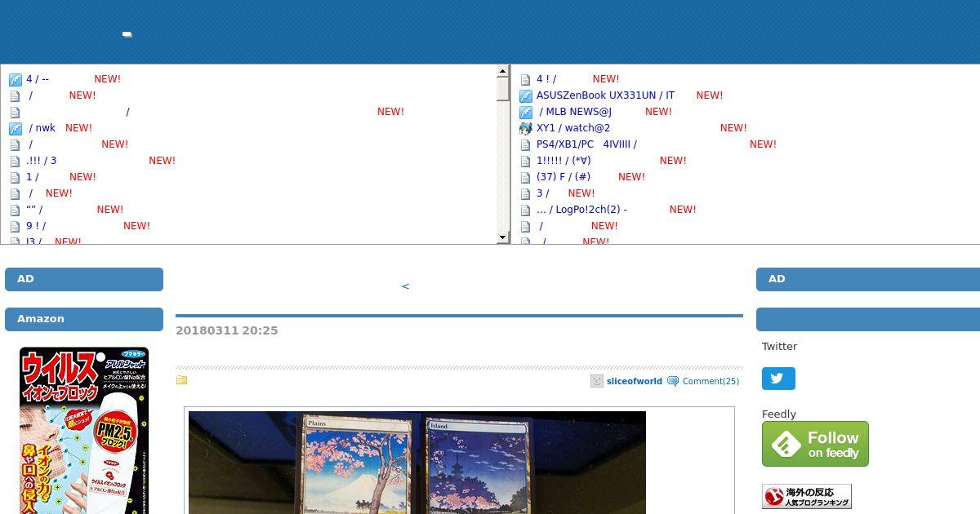Click the author avatar icon next to sliceofworld

597,381
